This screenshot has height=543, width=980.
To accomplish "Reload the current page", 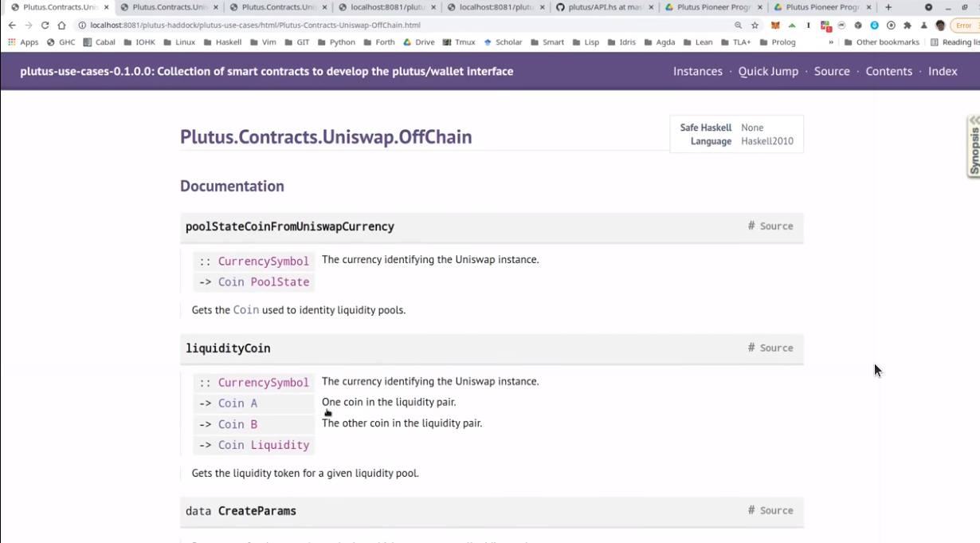I will (x=45, y=26).
